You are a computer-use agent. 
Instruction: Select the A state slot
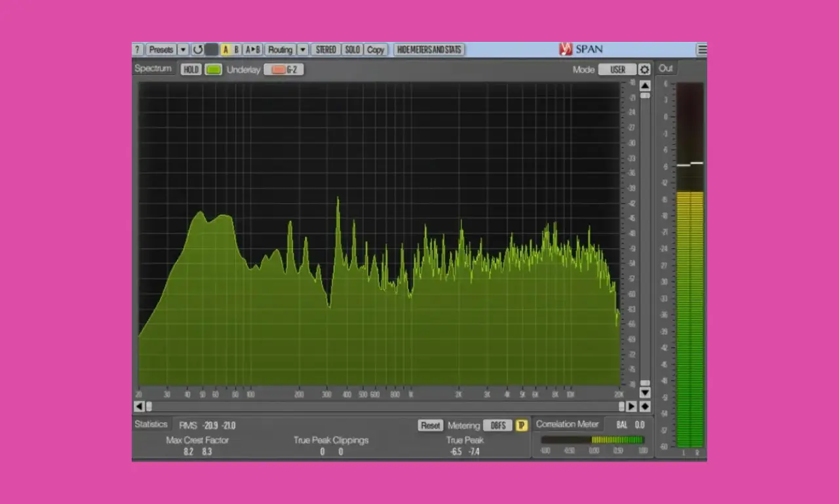tap(225, 50)
